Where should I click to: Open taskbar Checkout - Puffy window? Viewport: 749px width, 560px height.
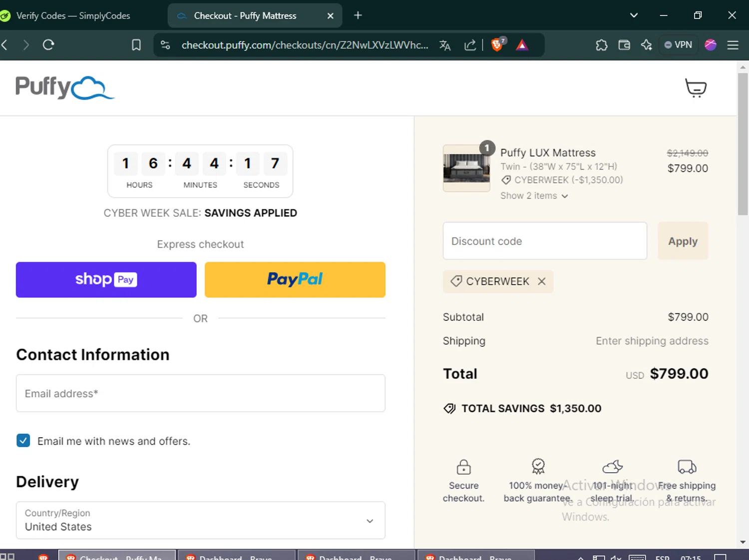(x=117, y=556)
